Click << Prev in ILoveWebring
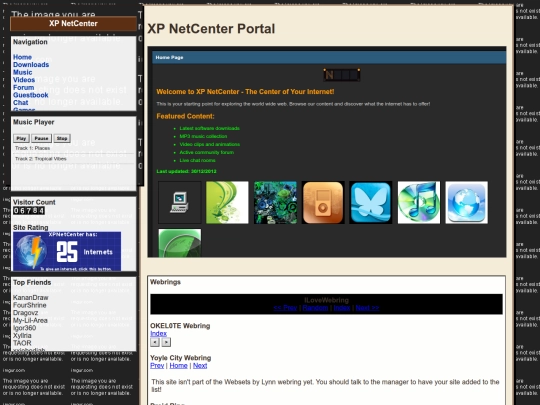This screenshot has height=405, width=540. (285, 308)
